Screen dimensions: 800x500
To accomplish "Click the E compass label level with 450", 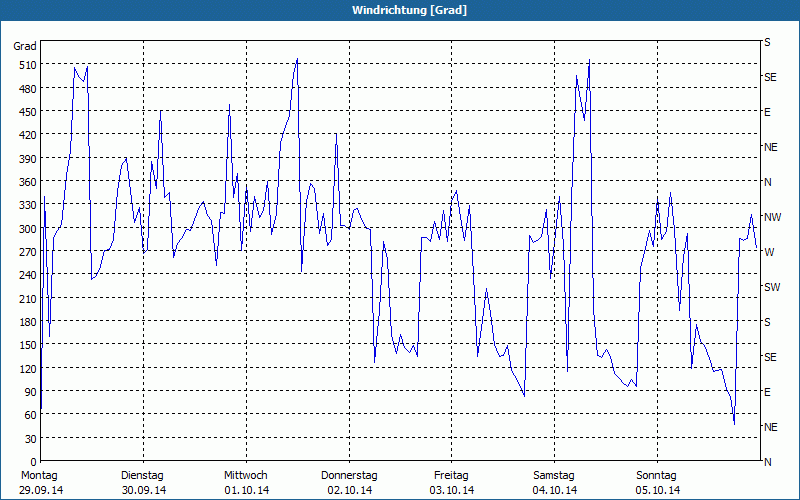I will (x=767, y=112).
